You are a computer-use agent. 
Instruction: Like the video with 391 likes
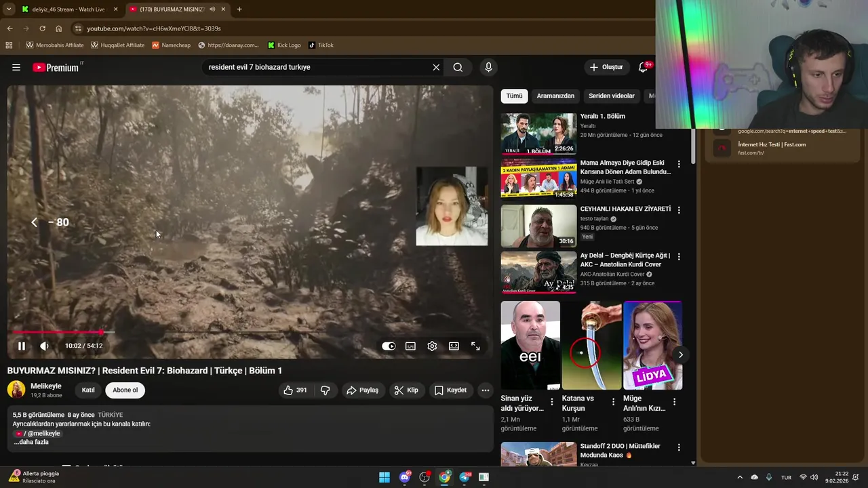[x=296, y=390]
